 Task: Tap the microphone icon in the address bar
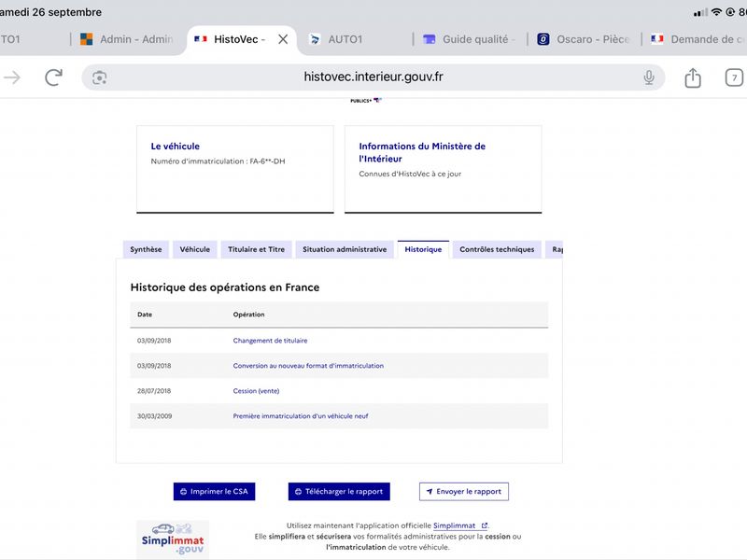pos(648,77)
